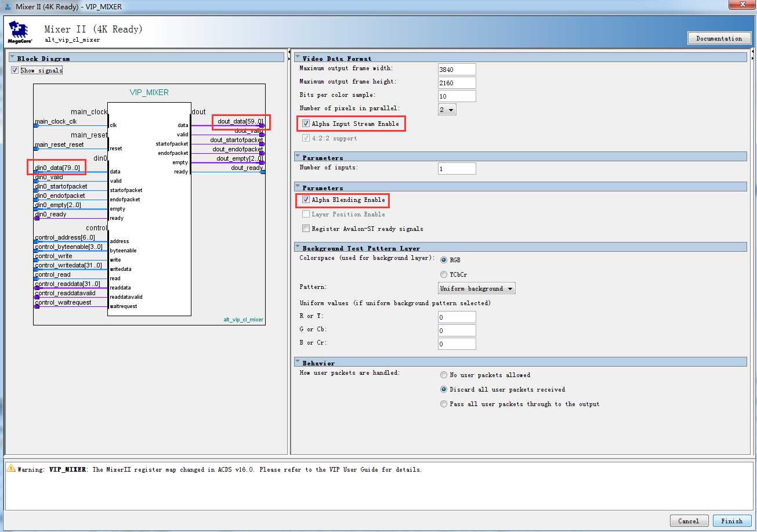Collapse the Block Diagram section
Viewport: 757px width, 532px height.
point(12,58)
